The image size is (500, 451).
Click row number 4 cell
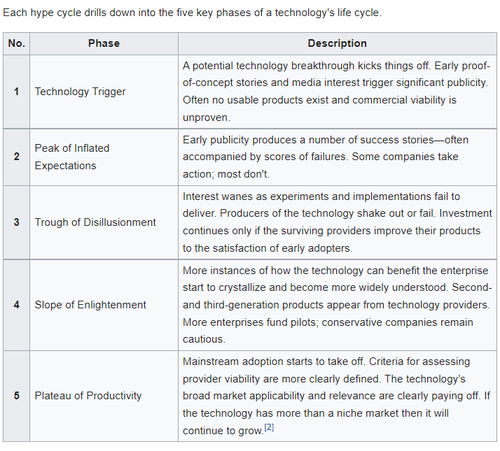[x=17, y=305]
